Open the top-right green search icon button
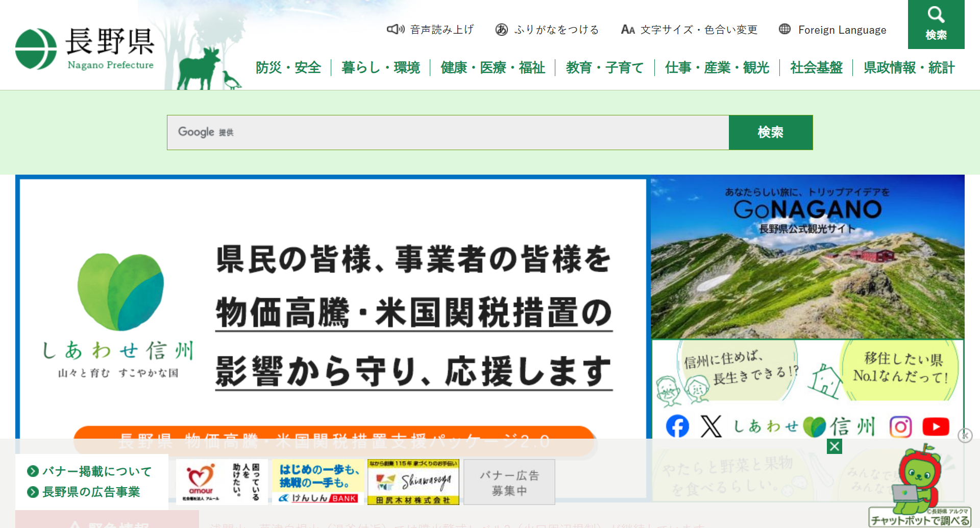 click(936, 24)
